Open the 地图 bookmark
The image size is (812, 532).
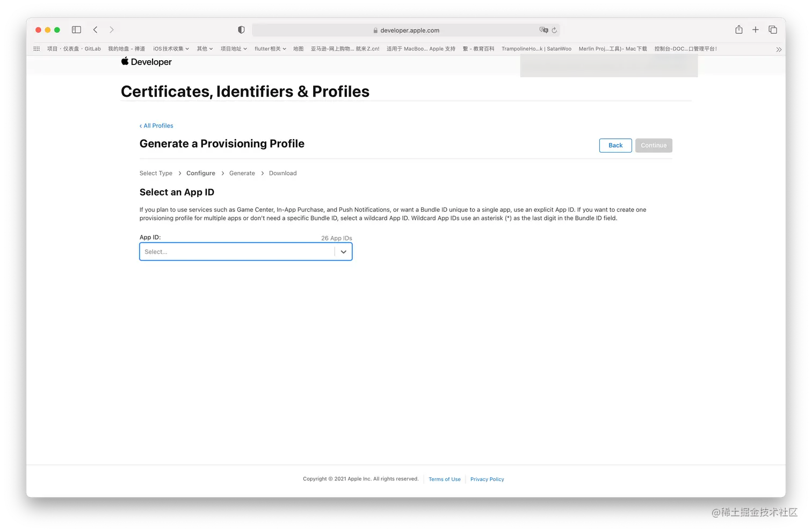click(298, 48)
